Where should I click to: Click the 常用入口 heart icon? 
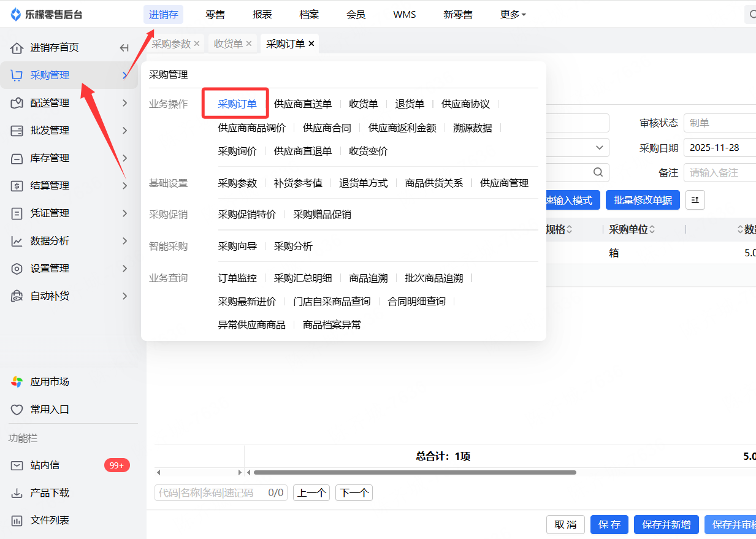(17, 410)
